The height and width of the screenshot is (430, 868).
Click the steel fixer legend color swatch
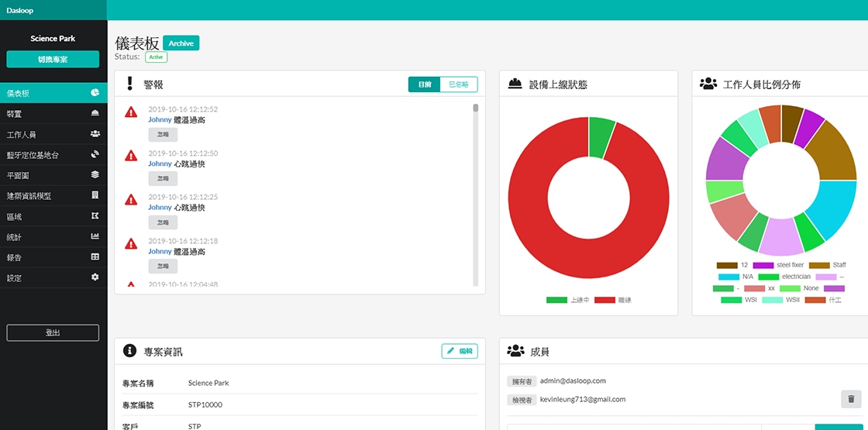[x=763, y=265]
